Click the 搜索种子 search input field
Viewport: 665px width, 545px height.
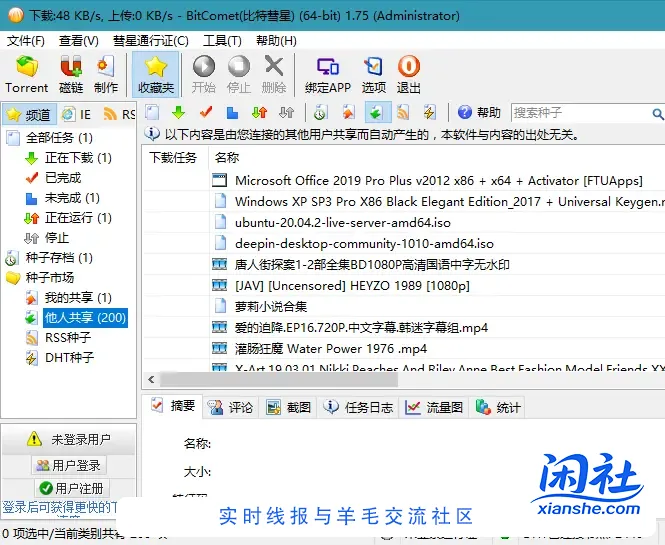click(580, 112)
